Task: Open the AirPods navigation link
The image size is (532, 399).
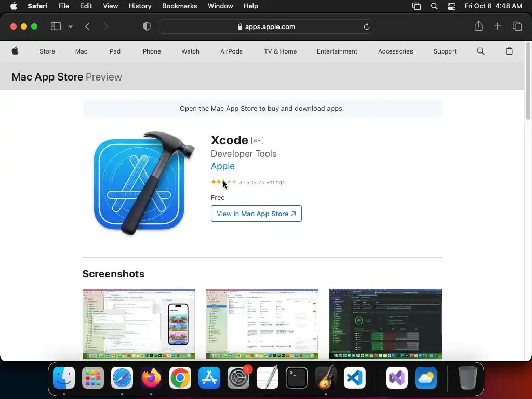Action: [x=231, y=51]
